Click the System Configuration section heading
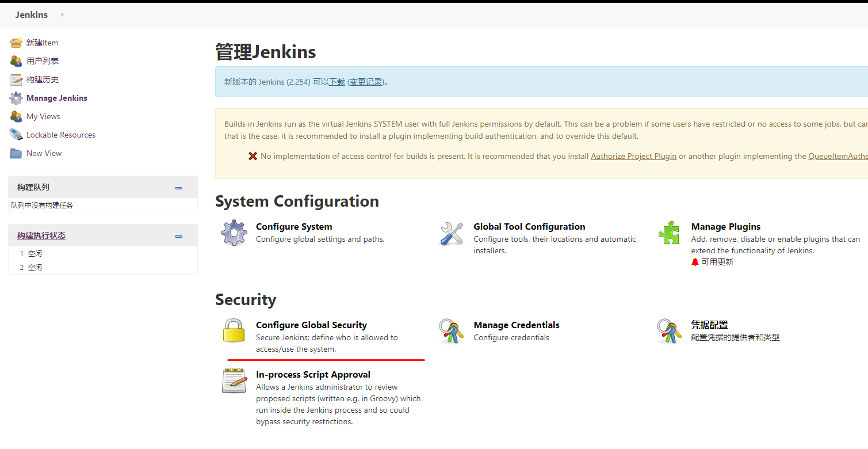This screenshot has height=449, width=868. [x=297, y=201]
